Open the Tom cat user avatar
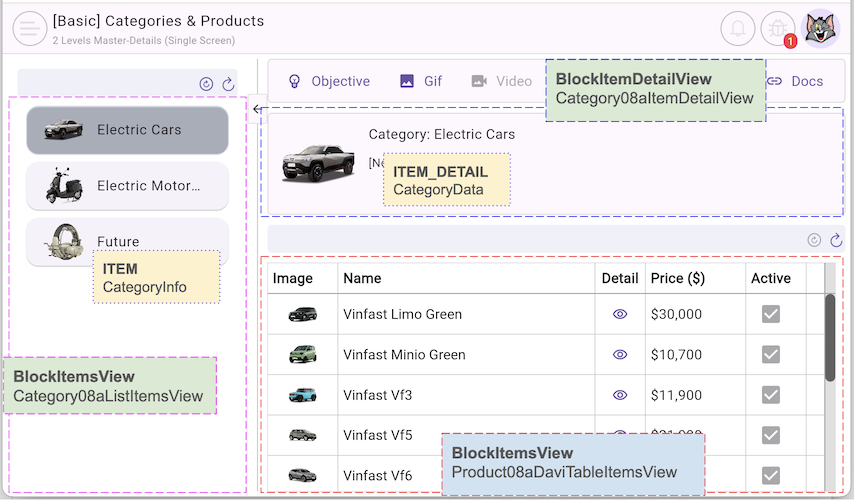This screenshot has width=854, height=501. (822, 29)
